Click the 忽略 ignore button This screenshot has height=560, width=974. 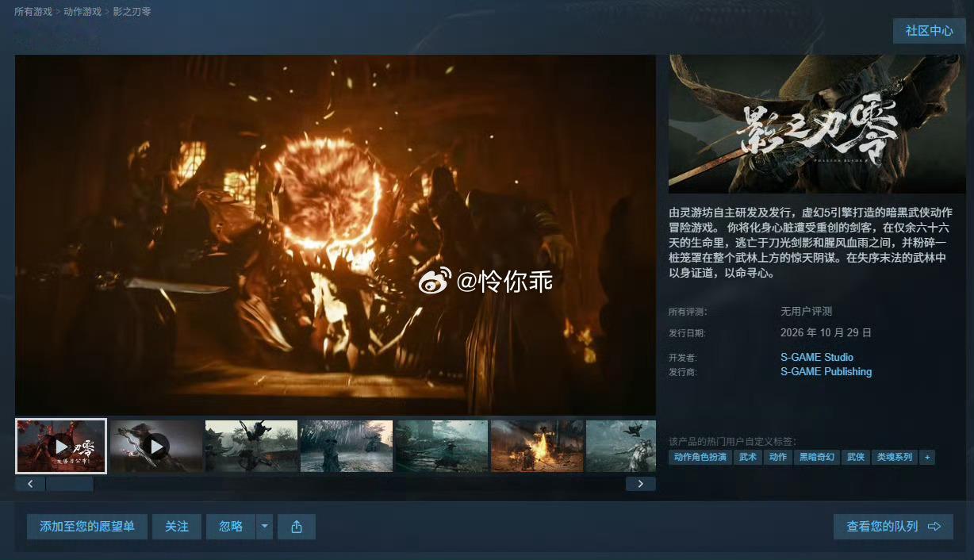point(231,527)
